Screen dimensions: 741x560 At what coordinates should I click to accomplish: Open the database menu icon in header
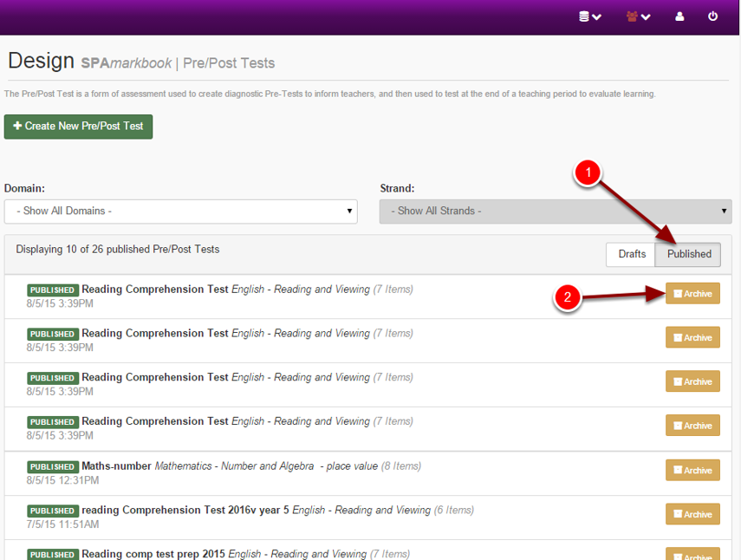[x=590, y=16]
